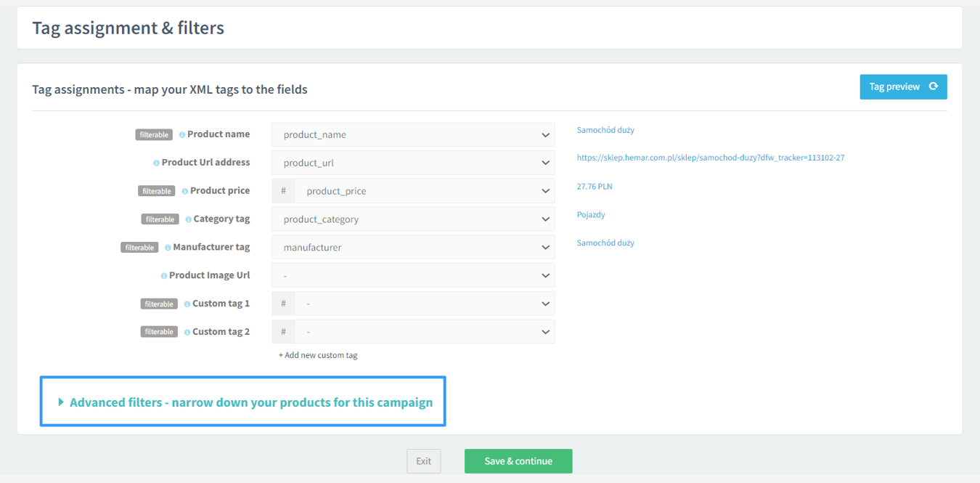Toggle the filterable badge beside Category tag
The width and height of the screenshot is (980, 483).
click(160, 219)
